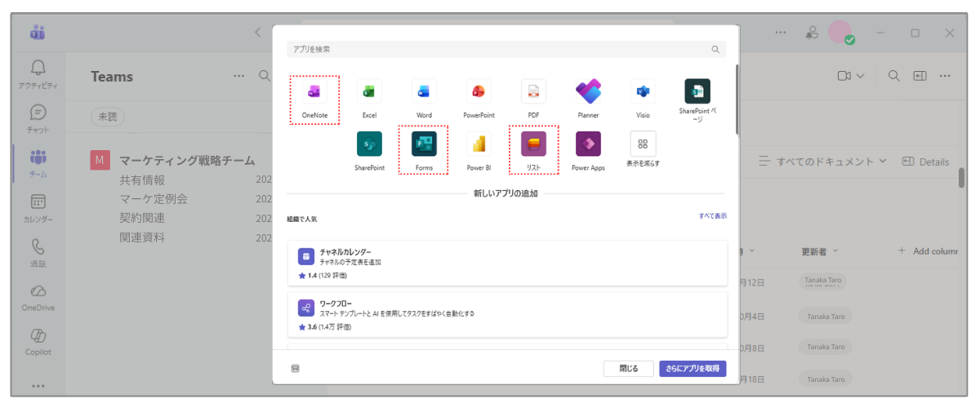Viewport: 980px width, 408px height.
Task: Open チャット in the Teams sidebar
Action: [x=38, y=119]
